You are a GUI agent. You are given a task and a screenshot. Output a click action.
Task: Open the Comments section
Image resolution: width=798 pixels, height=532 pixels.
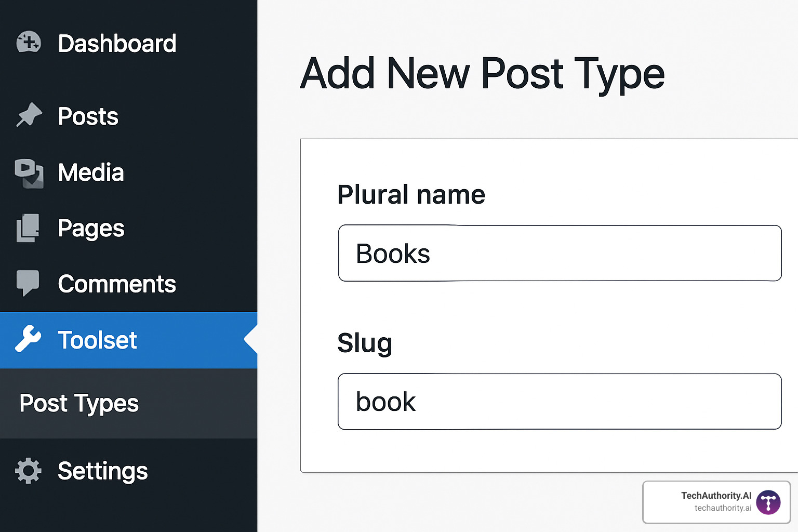(116, 284)
